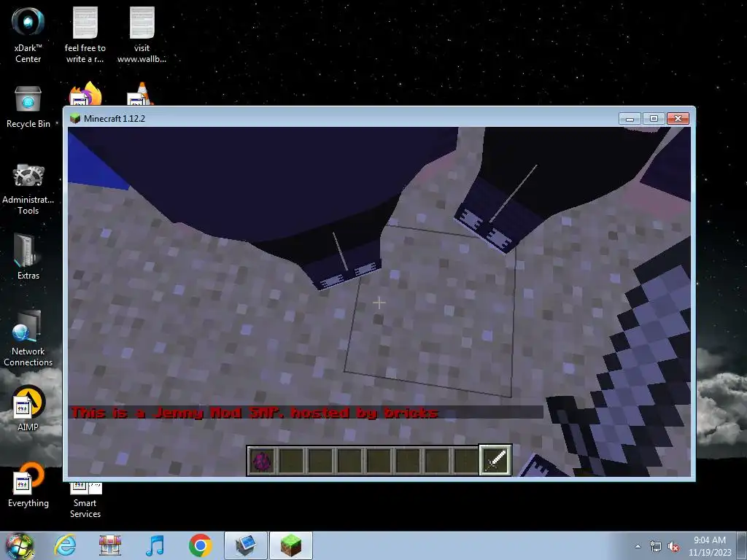Screen dimensions: 747x560
Task: Show hidden system tray icons
Action: coord(638,546)
